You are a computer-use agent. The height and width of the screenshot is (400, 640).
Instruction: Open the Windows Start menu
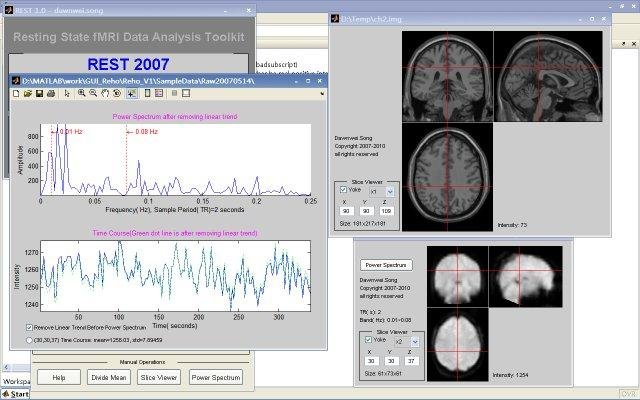pos(16,394)
